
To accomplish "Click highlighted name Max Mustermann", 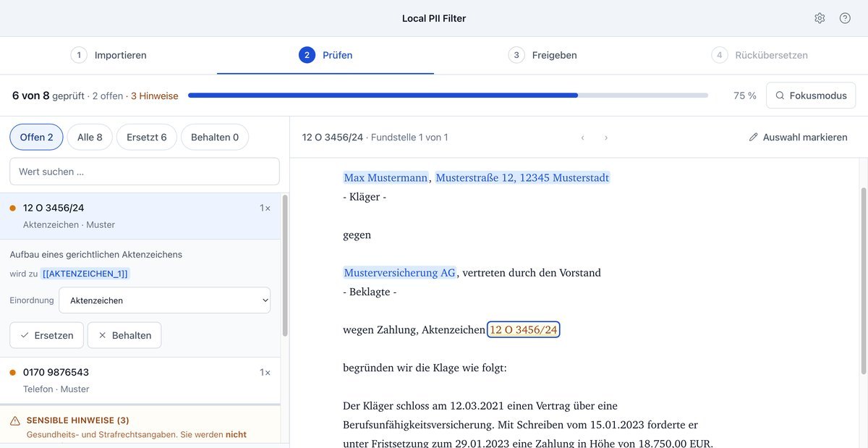I will pos(386,177).
